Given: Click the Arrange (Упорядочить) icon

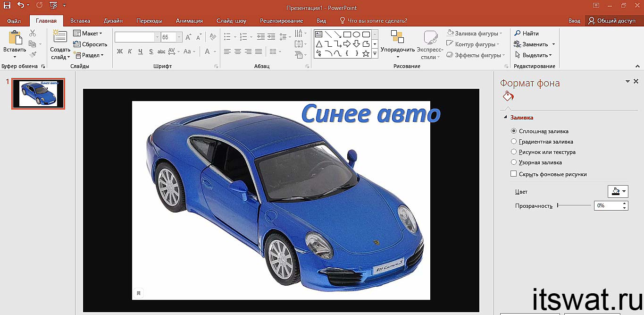Looking at the screenshot, I should 397,38.
